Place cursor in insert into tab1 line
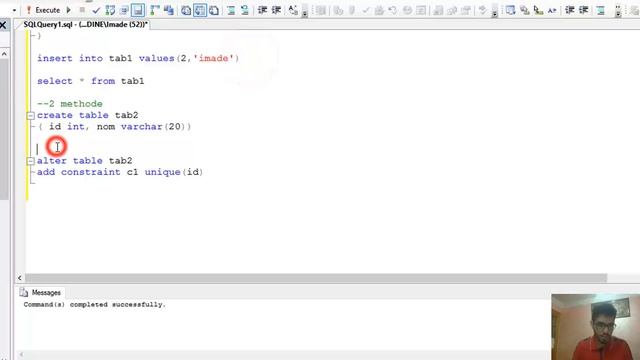Screen dimensions: 640x360 pyautogui.click(x=138, y=58)
